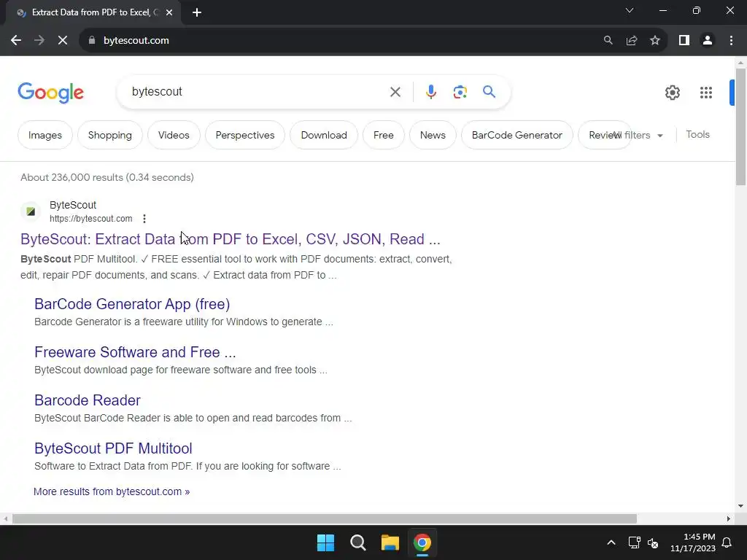This screenshot has width=747, height=560.
Task: Expand the All filters dropdown
Action: tap(638, 135)
